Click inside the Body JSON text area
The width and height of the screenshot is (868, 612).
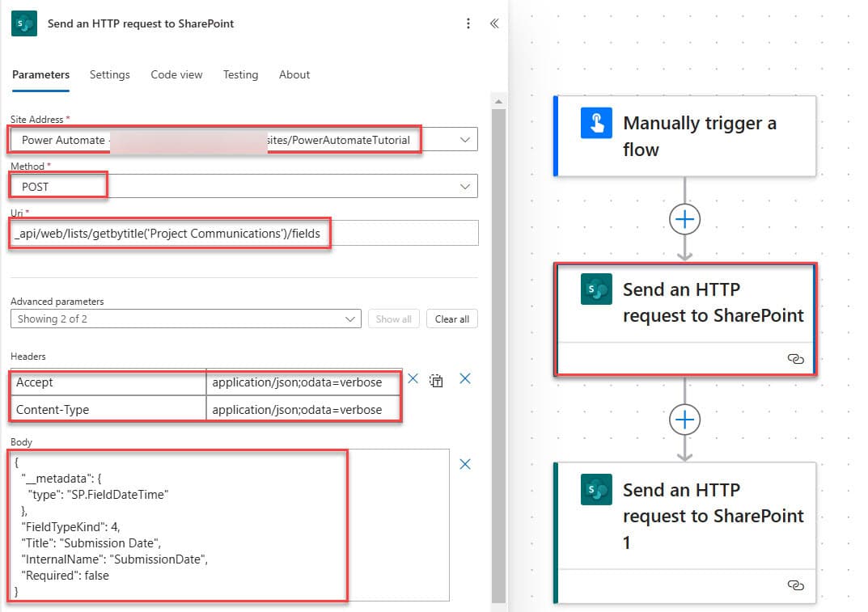tap(230, 525)
